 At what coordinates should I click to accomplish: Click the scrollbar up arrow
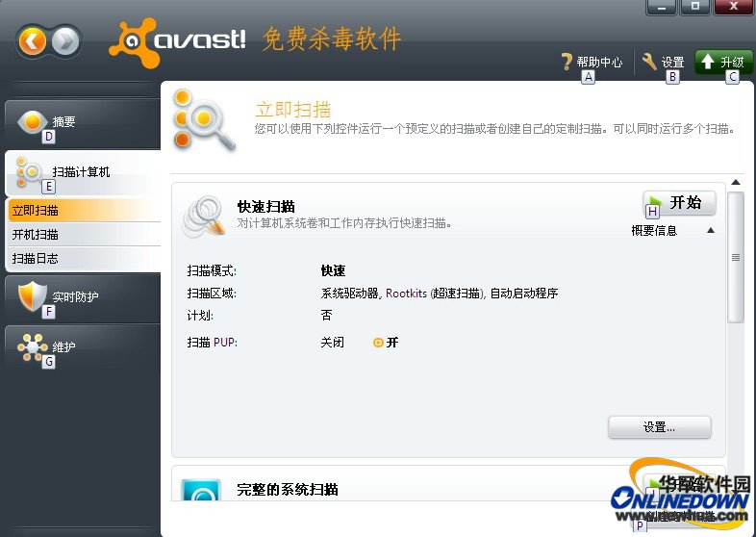(736, 183)
